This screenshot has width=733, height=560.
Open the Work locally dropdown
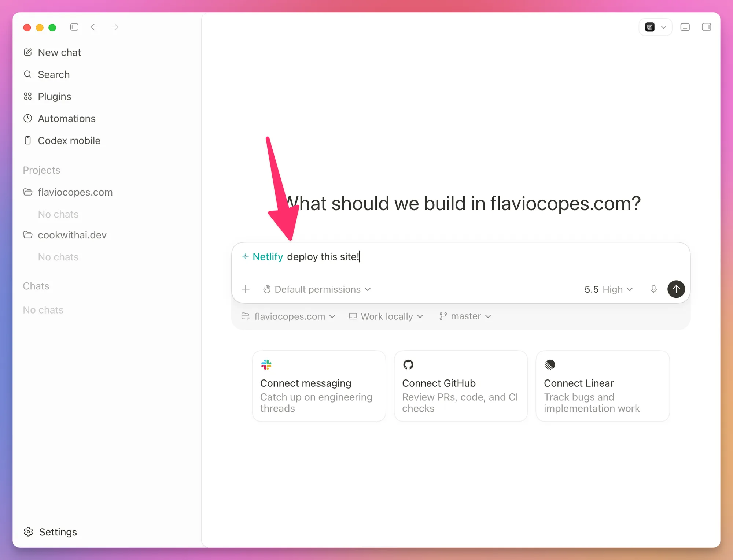pyautogui.click(x=386, y=316)
